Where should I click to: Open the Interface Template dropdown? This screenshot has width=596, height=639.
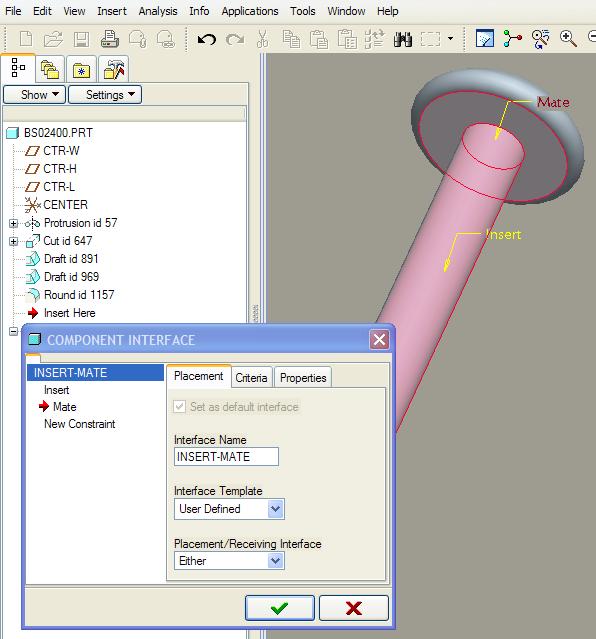click(229, 509)
